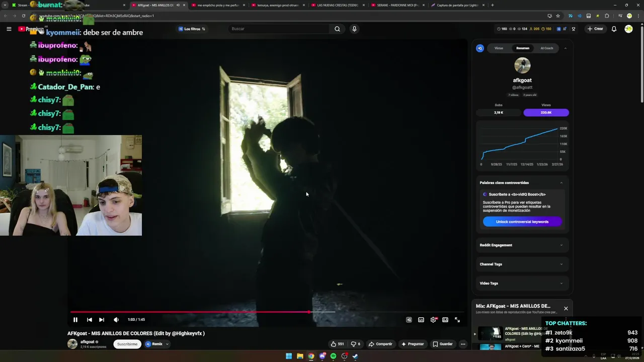
Task: Select the Views 220.6K stat pill
Action: click(x=546, y=113)
